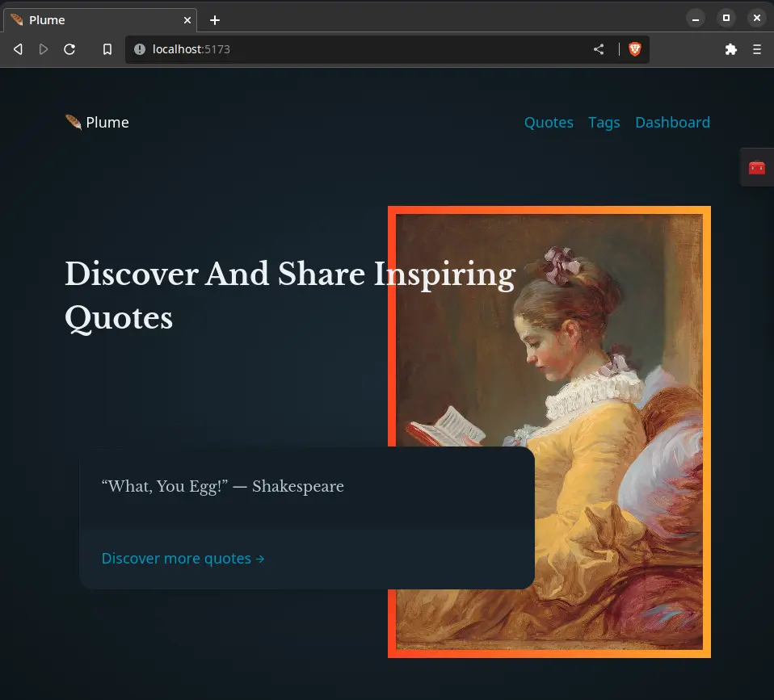Click the Shakespeare quote text
Image resolution: width=774 pixels, height=700 pixels.
tap(222, 486)
